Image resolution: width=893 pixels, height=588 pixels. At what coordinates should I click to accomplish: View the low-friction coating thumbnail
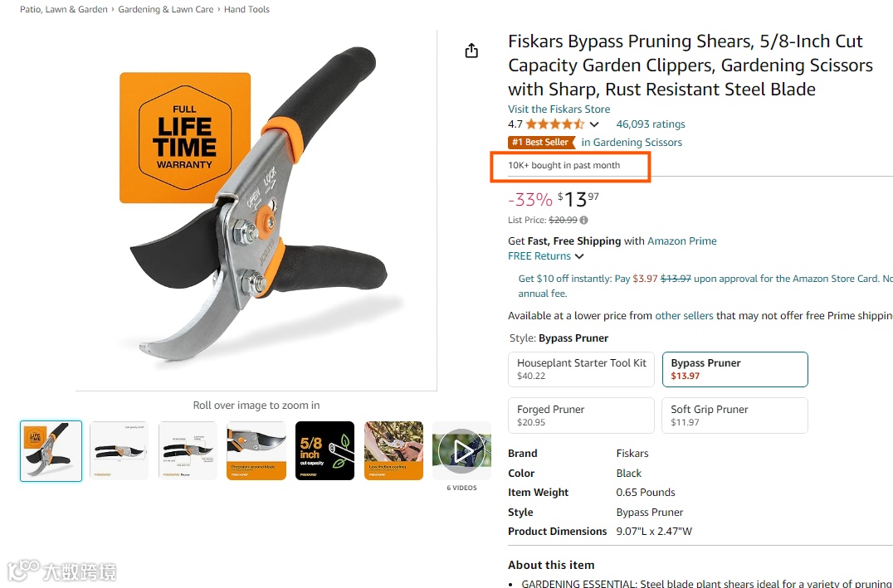(x=393, y=451)
